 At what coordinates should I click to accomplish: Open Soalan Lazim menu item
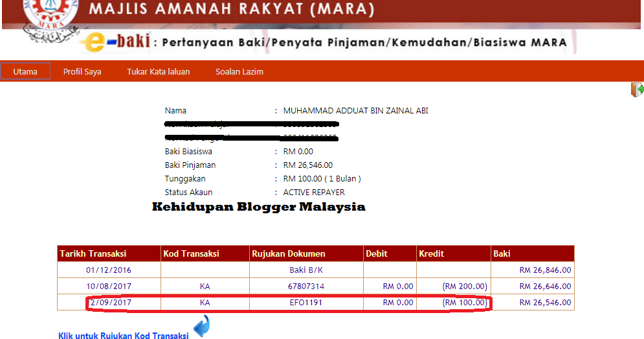(239, 71)
